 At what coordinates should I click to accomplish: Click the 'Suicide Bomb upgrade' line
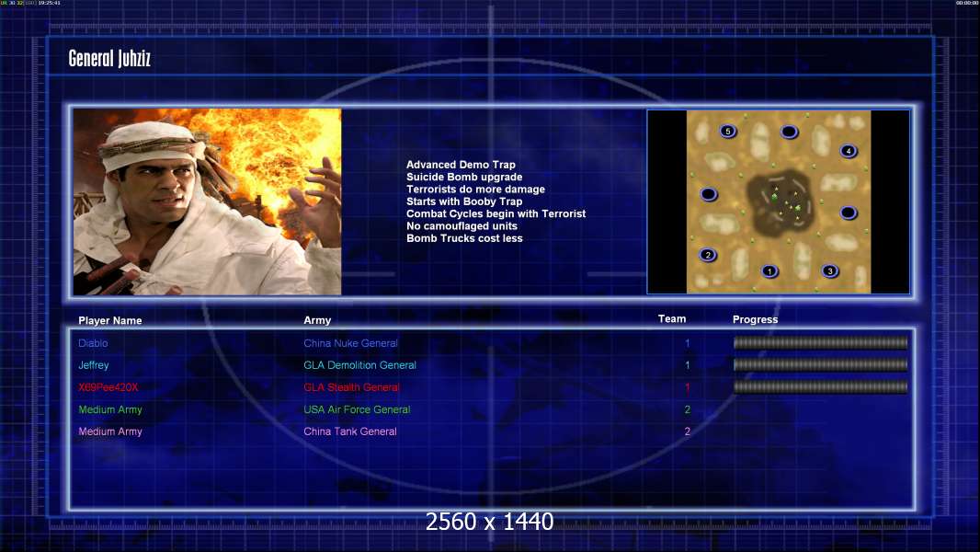tap(464, 177)
